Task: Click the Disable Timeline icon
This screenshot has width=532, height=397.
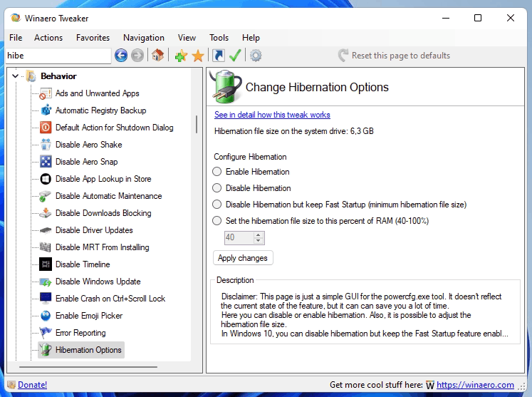Action: point(46,264)
